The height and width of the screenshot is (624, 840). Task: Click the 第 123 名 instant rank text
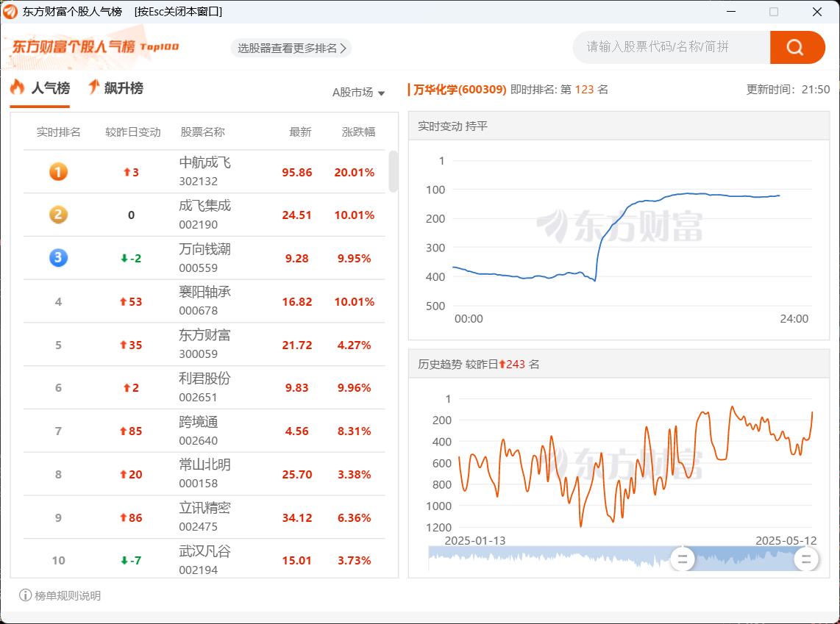585,90
